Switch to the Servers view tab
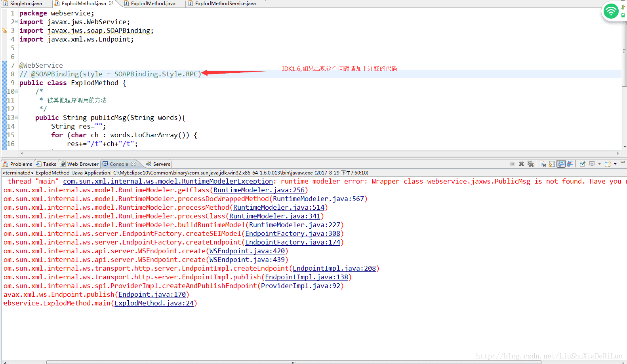 [158, 164]
